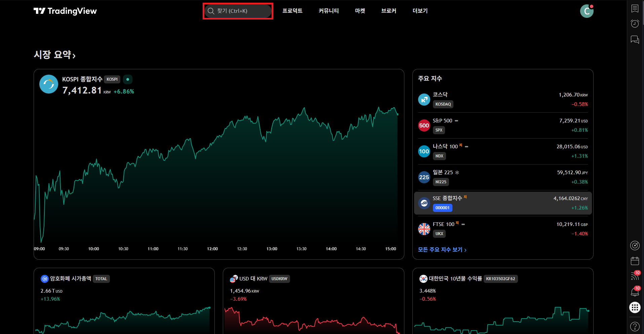Viewport: 644px width, 334px height.
Task: Open the economic calendar icon in right sidebar
Action: click(x=635, y=261)
